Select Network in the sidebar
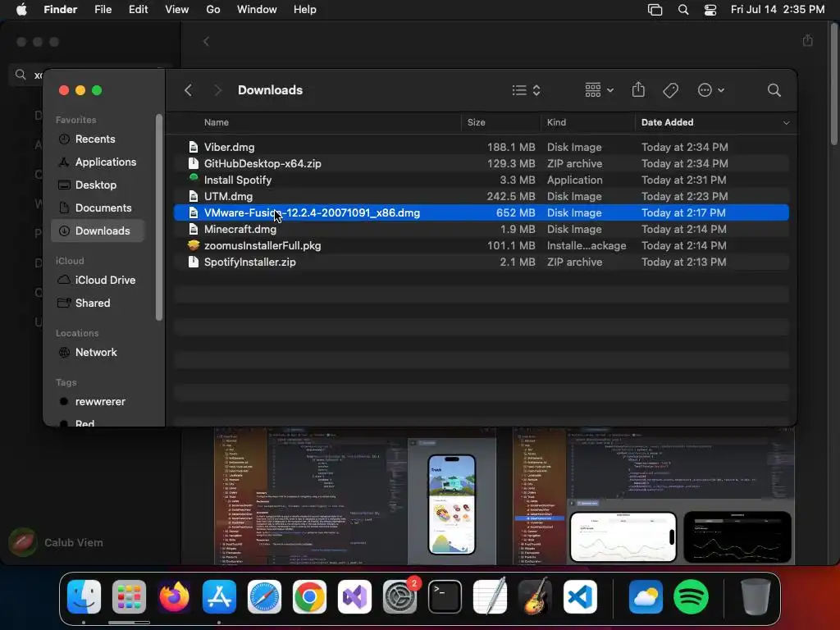Screen dimensions: 840x630 coord(98,353)
